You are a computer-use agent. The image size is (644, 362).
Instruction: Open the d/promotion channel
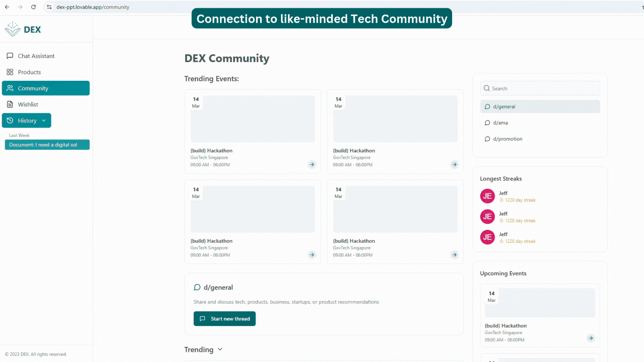pos(507,139)
